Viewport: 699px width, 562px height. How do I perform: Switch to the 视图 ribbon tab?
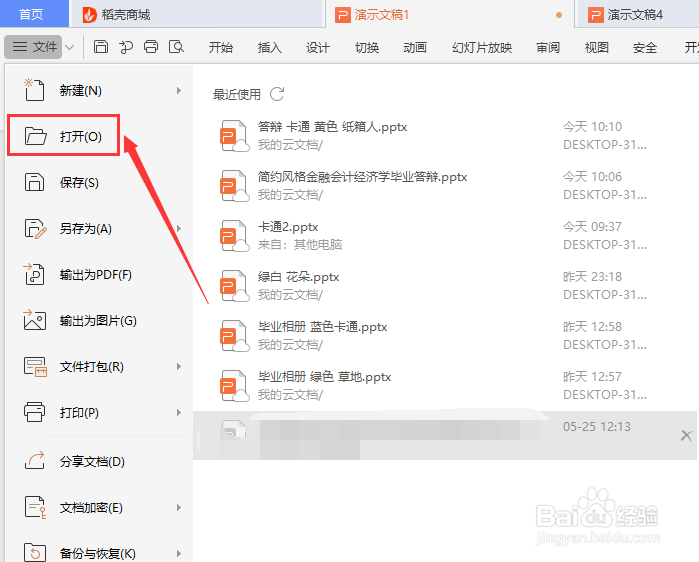tap(596, 47)
